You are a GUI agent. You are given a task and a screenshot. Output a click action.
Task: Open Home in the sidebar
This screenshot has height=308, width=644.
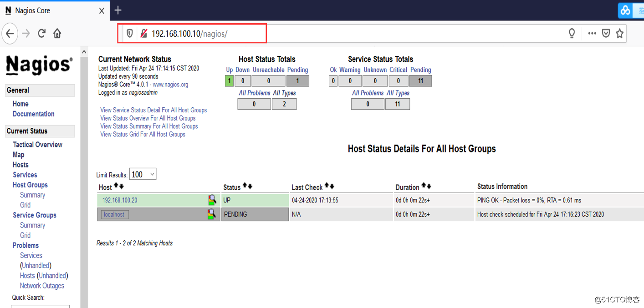click(20, 104)
